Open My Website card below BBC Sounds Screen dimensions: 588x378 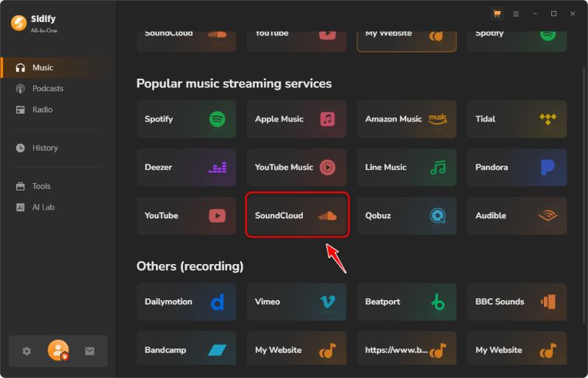coord(517,348)
